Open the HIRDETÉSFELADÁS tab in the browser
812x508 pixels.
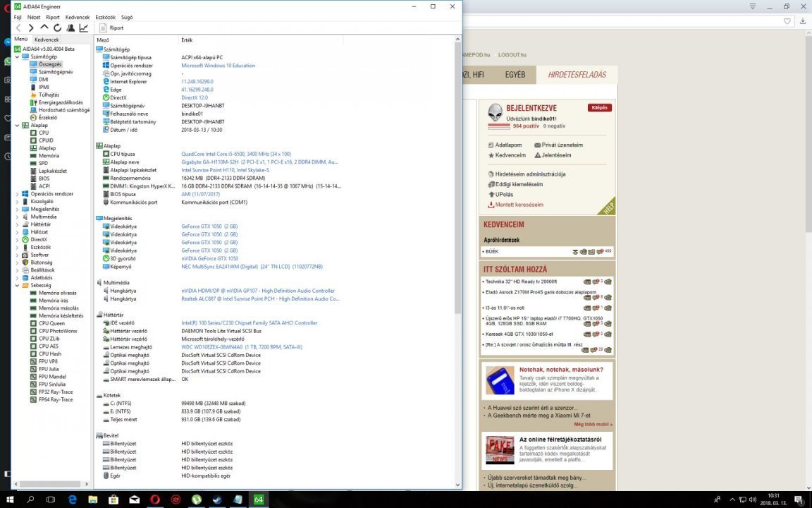577,75
